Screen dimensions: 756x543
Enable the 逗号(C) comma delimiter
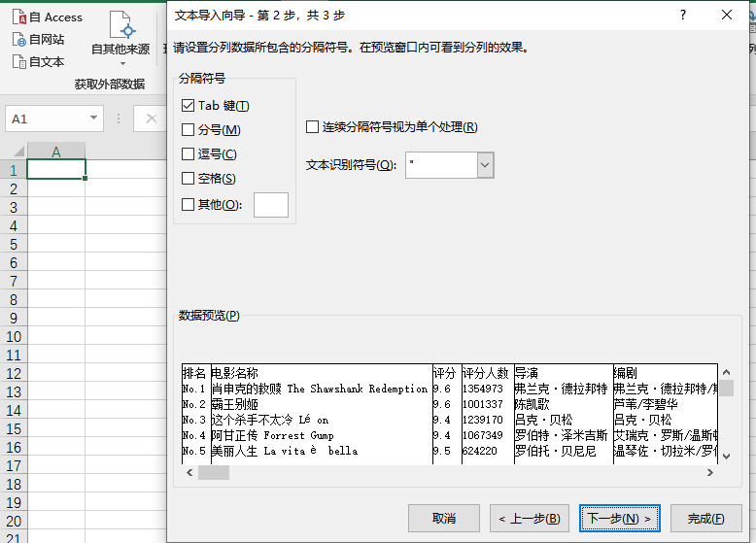(188, 153)
